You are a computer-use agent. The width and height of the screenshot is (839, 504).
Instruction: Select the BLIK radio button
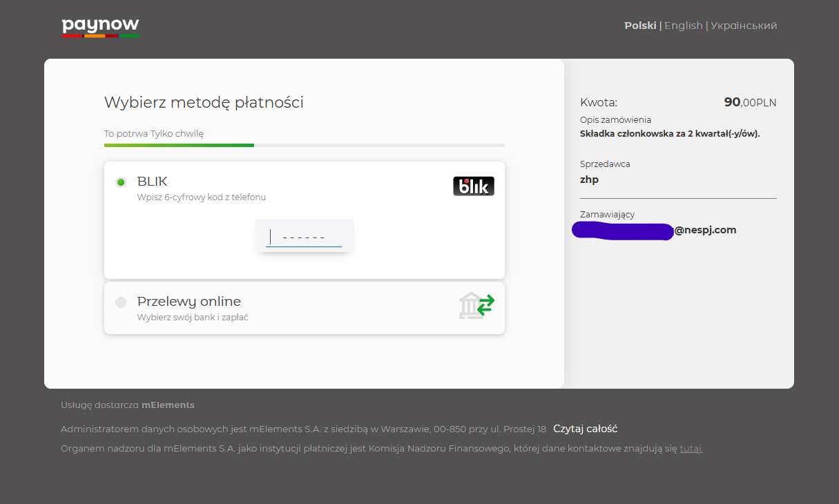(x=121, y=182)
